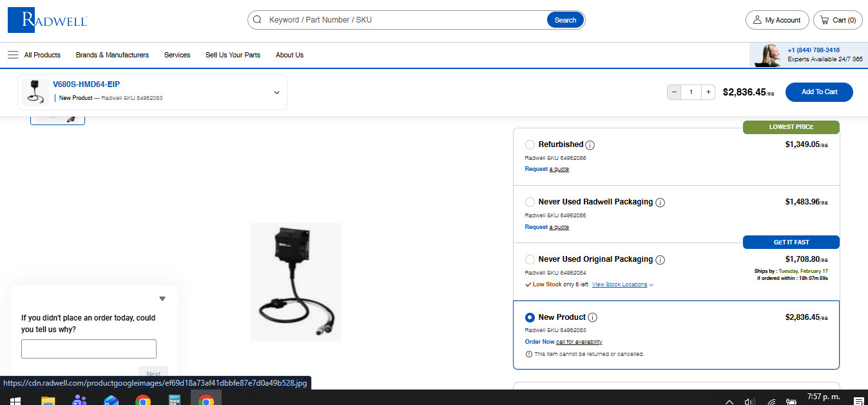Open File Explorer from the taskbar
This screenshot has height=405, width=868.
tap(48, 400)
